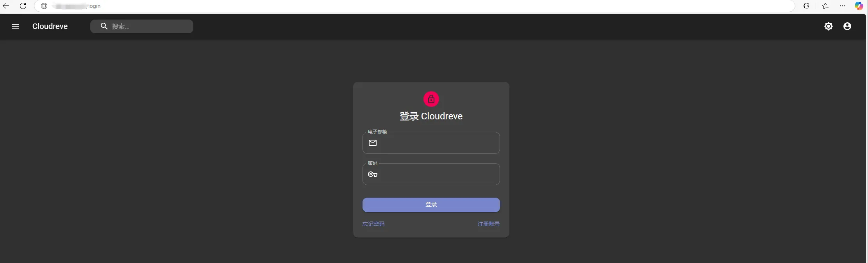Screen dimensions: 868x263
Task: Click the search magnifier icon
Action: point(104,26)
